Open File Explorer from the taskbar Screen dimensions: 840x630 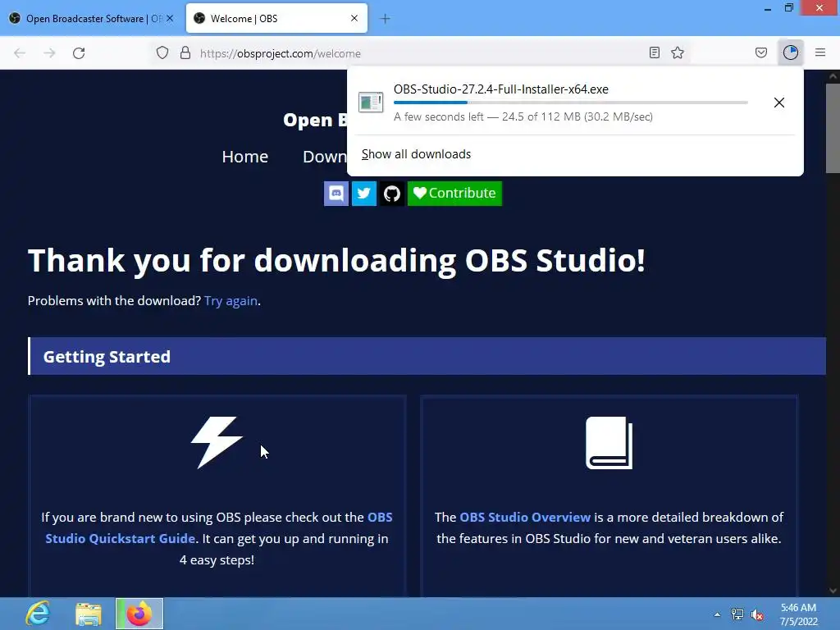(89, 614)
